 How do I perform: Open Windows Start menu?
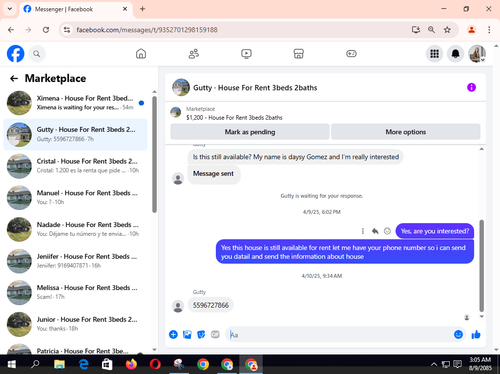(12, 364)
